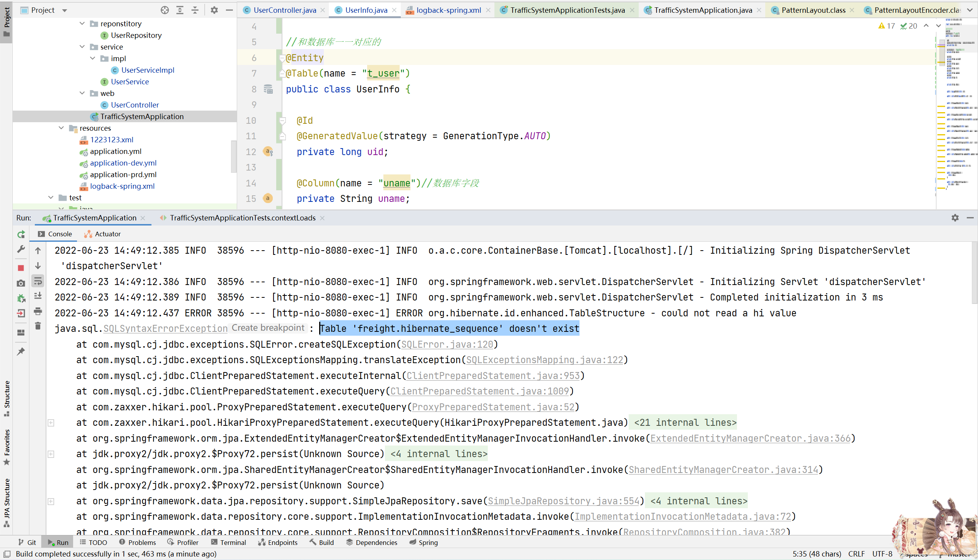Open Project panel settings gear

pos(214,10)
